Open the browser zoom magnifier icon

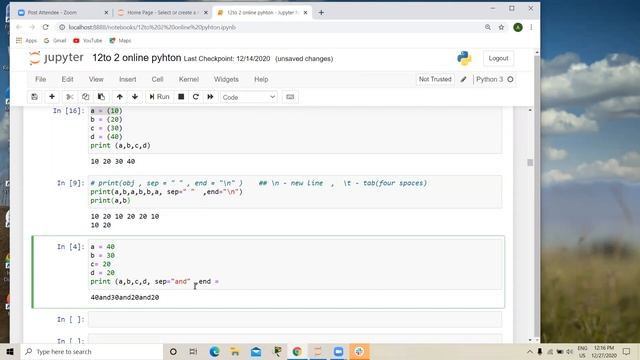click(488, 27)
